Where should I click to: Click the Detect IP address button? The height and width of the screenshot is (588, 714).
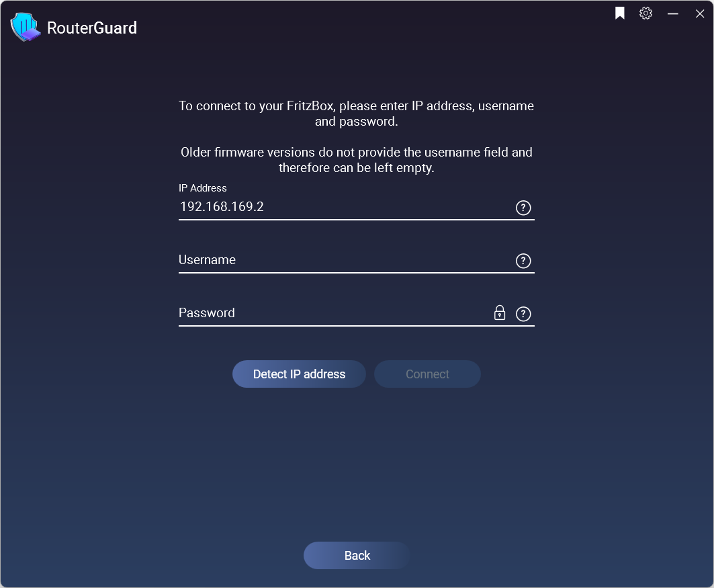pos(299,374)
